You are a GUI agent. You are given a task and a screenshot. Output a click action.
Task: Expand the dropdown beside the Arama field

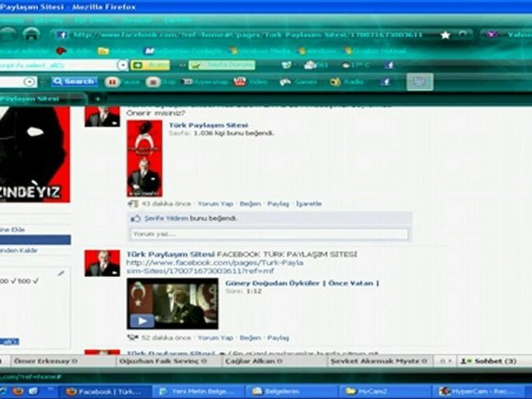[123, 65]
